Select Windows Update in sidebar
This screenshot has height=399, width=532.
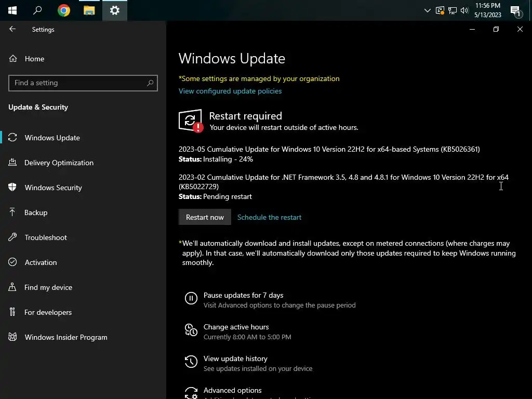tap(52, 138)
